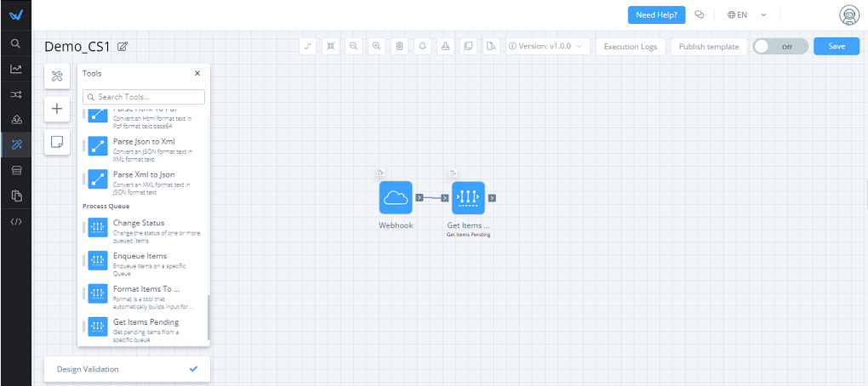Select the Enqueue Items tool

click(140, 260)
